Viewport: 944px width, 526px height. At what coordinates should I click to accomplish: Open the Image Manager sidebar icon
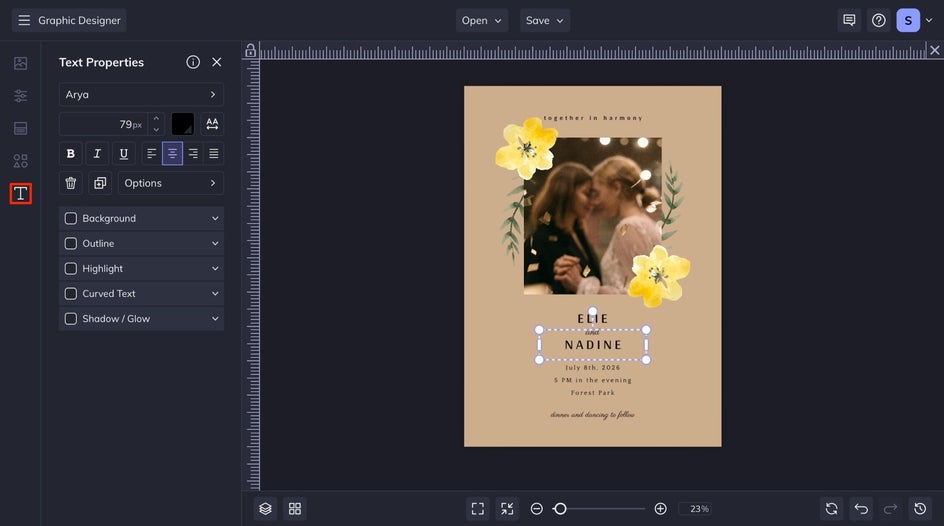tap(20, 63)
